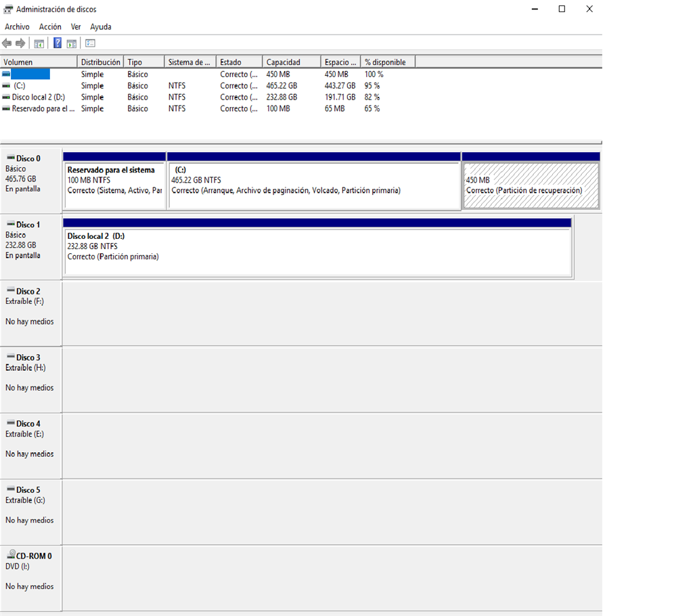The width and height of the screenshot is (693, 616).
Task: Open Help with the blue question mark
Action: click(x=58, y=43)
